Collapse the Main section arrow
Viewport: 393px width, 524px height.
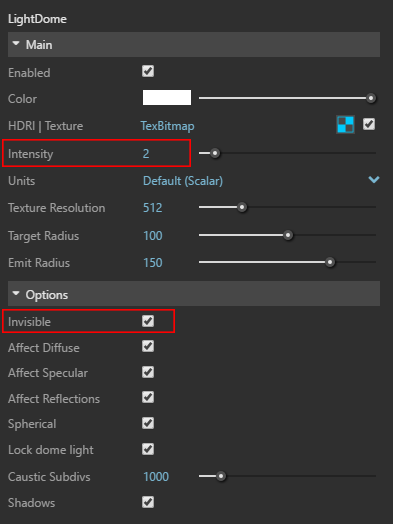coord(16,44)
